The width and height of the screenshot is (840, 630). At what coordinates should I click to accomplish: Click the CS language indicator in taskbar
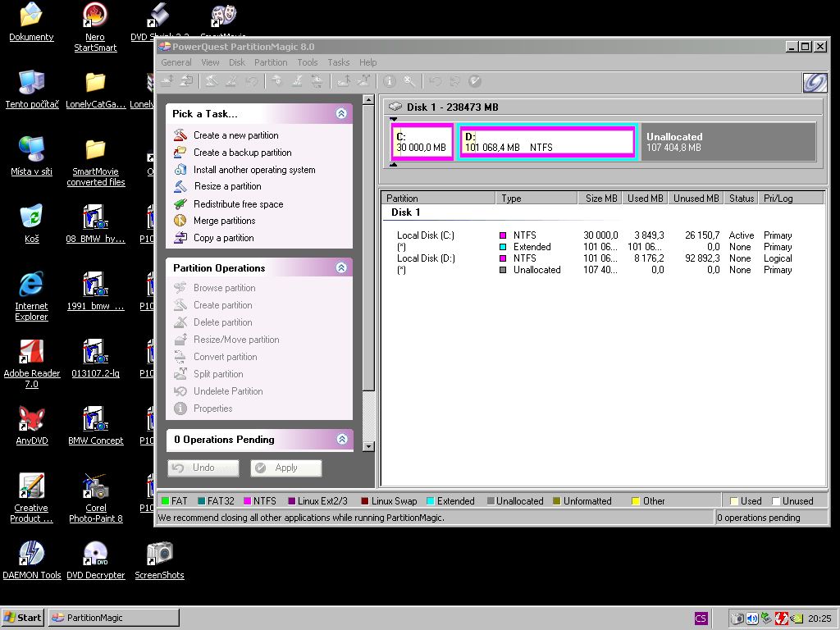coord(701,619)
